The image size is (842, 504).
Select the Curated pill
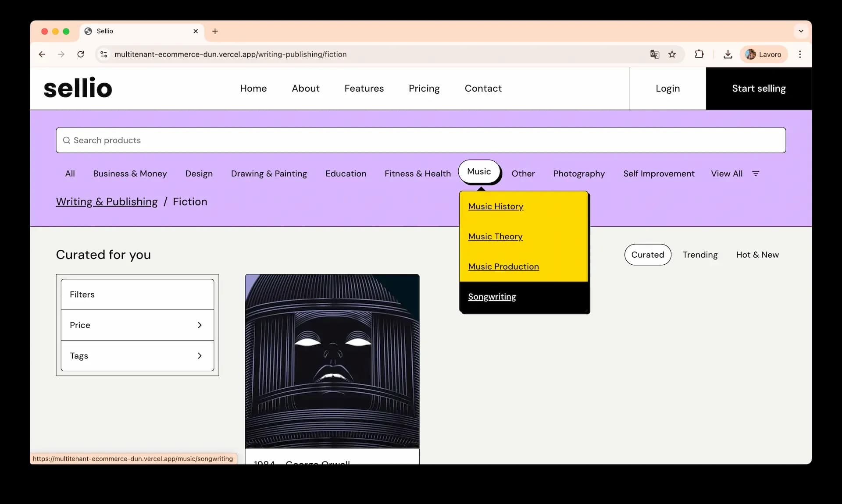(648, 255)
